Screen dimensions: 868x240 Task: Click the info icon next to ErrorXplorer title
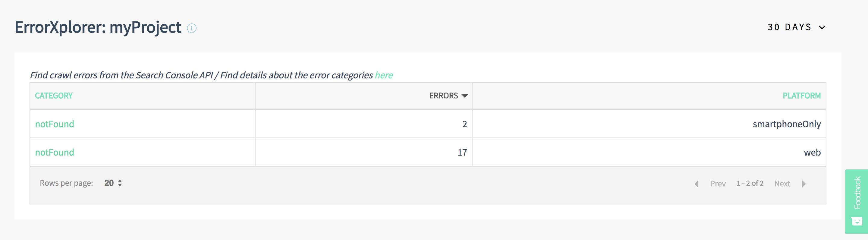192,28
